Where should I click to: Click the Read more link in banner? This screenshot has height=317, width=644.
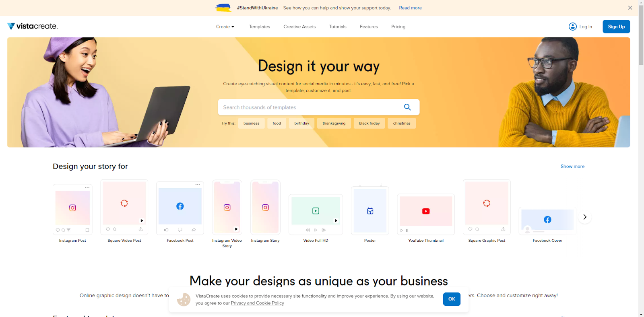[410, 8]
